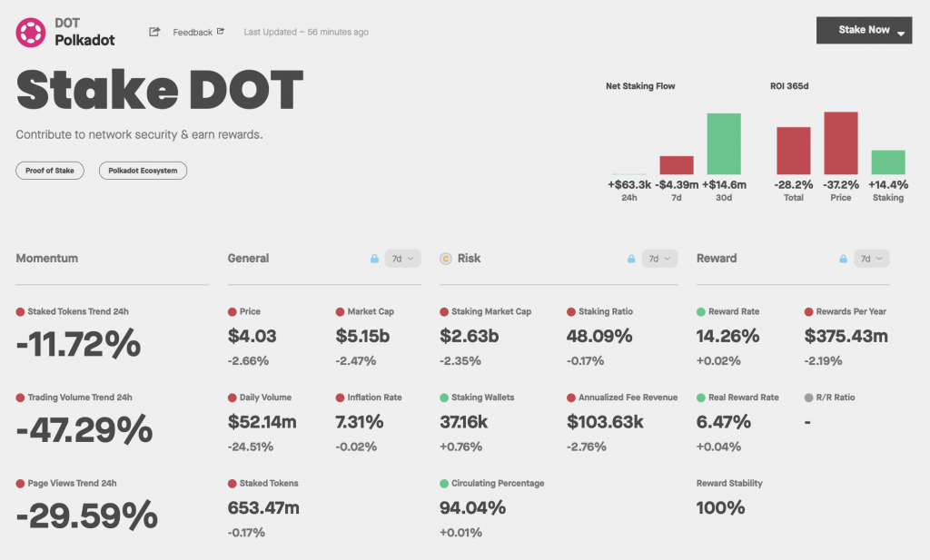
Task: Click the $4.03 price value
Action: pyautogui.click(x=252, y=336)
